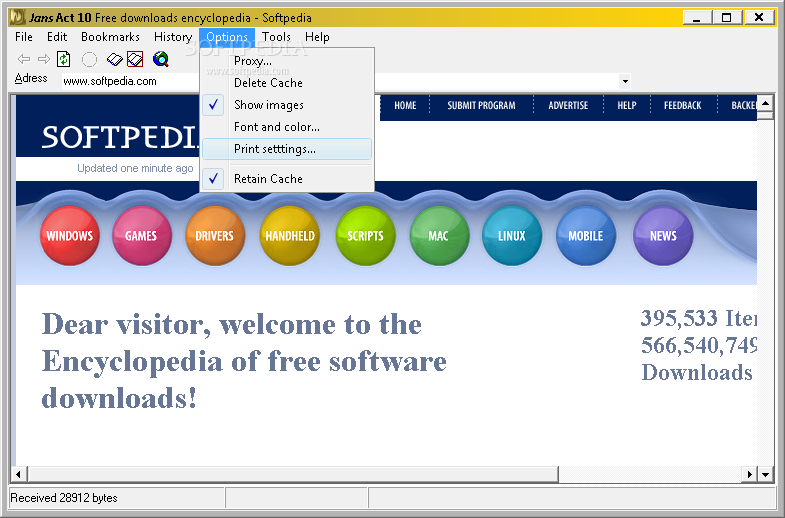
Task: Click the SUBMIT PROGRAM link
Action: click(x=481, y=106)
